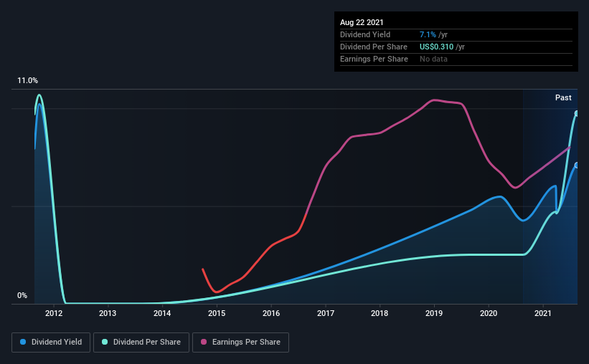Click the teal Dividend Per Share legend dot
This screenshot has width=589, height=364.
coord(106,343)
